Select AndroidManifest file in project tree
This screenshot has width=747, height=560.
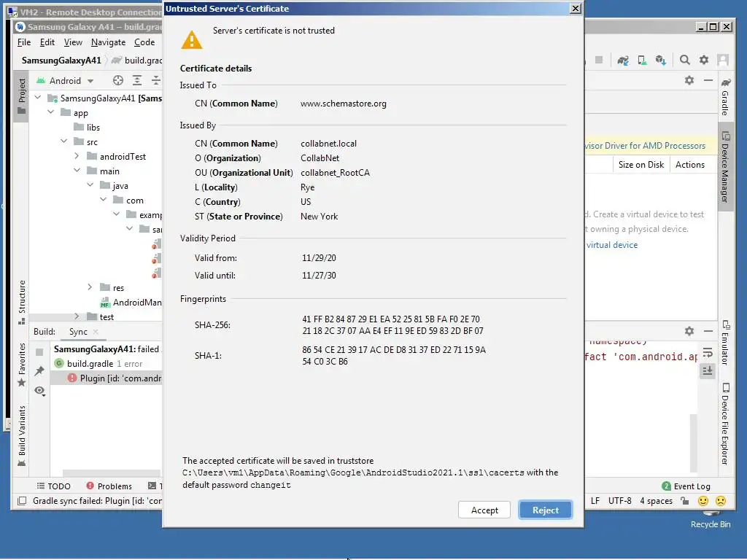131,303
